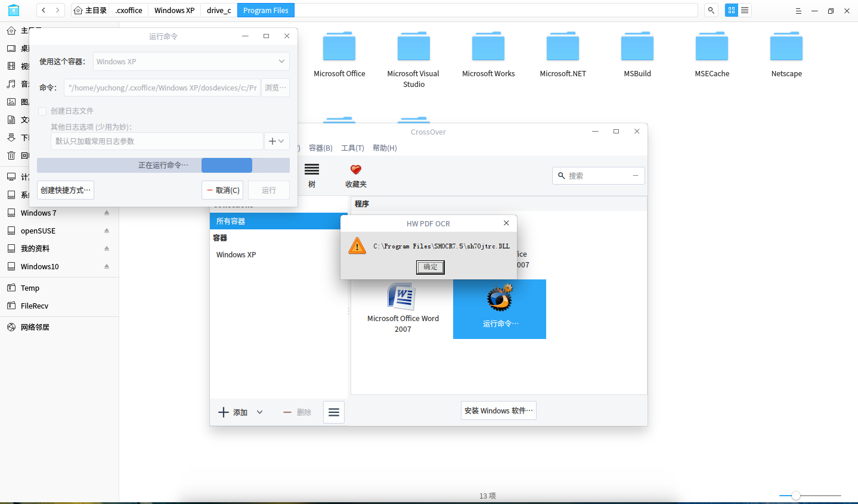Screen dimensions: 858x504
Task: Open the bottle options hamburger button
Action: pyautogui.click(x=334, y=412)
